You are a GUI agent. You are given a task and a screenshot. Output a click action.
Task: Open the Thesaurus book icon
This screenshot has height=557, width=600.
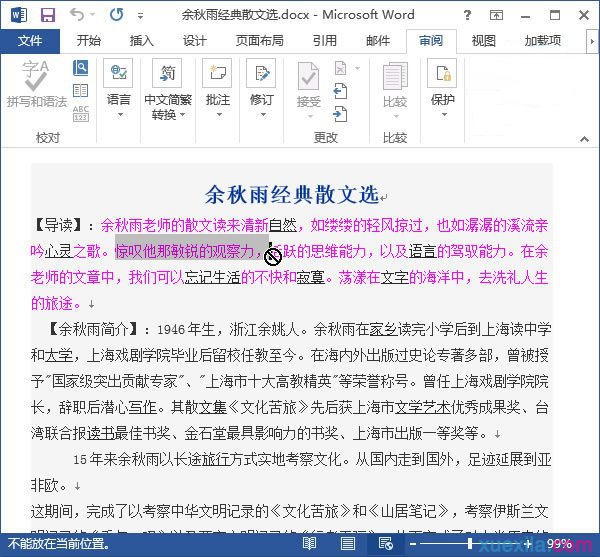(x=80, y=91)
